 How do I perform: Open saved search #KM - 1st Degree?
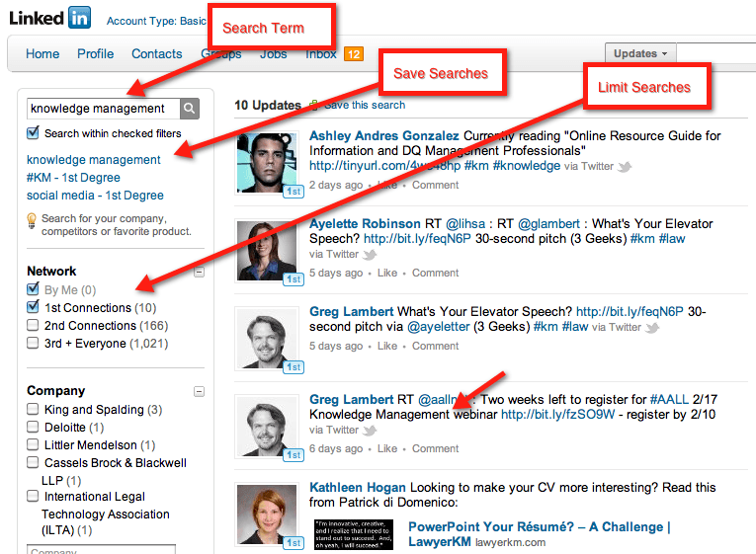click(x=73, y=178)
